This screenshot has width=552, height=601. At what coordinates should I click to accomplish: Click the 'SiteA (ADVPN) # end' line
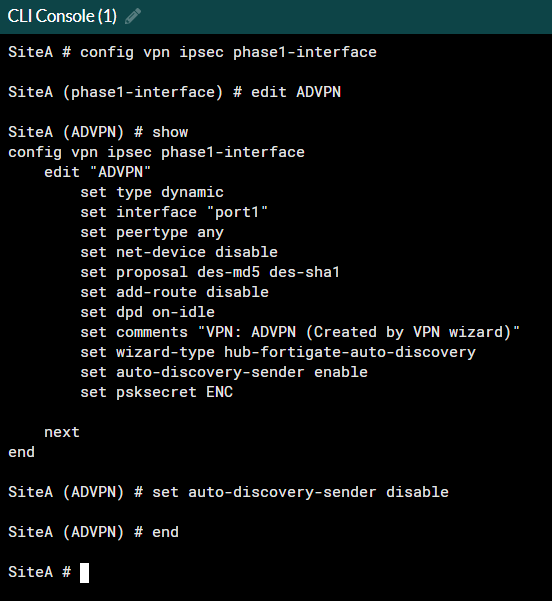click(x=94, y=532)
